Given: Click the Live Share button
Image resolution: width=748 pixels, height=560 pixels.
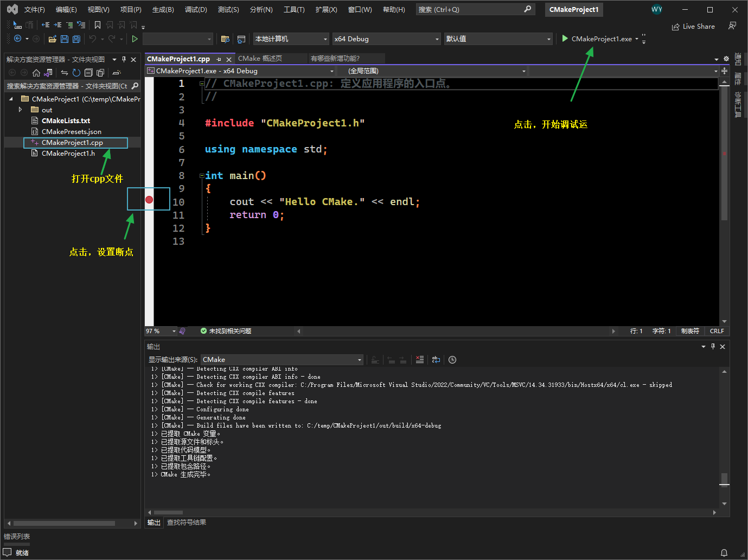Looking at the screenshot, I should (693, 26).
